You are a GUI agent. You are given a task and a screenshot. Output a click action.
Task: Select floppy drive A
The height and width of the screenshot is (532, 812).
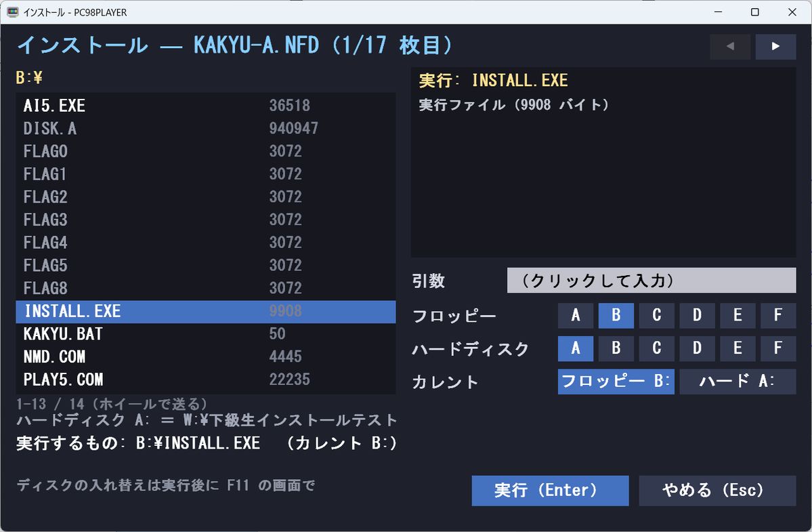point(576,315)
